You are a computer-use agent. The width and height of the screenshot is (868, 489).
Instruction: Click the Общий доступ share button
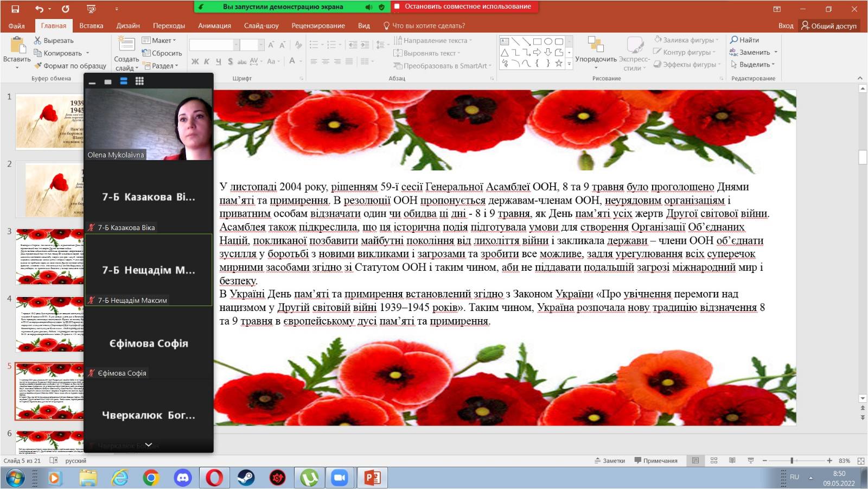click(x=829, y=26)
